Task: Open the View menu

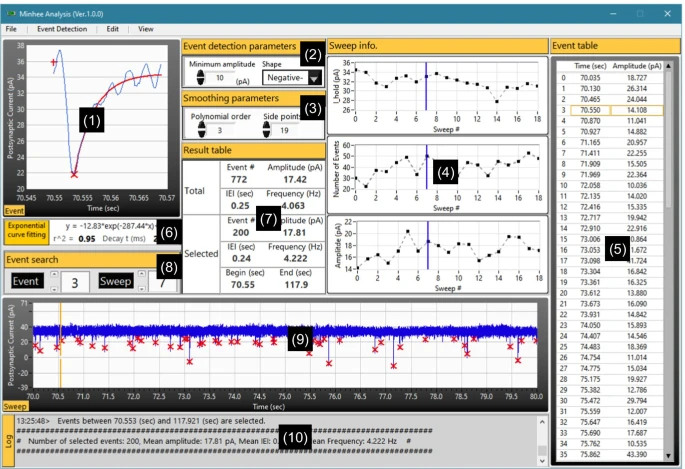Action: (x=145, y=29)
